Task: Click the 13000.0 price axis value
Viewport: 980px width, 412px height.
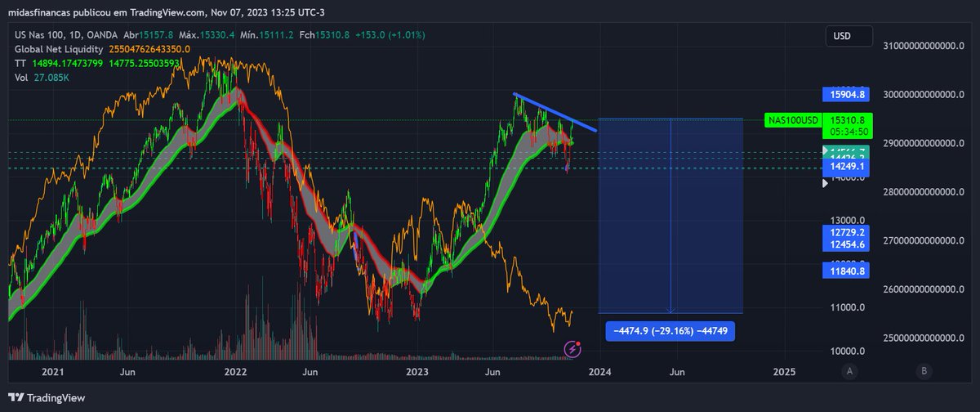Action: coord(848,220)
